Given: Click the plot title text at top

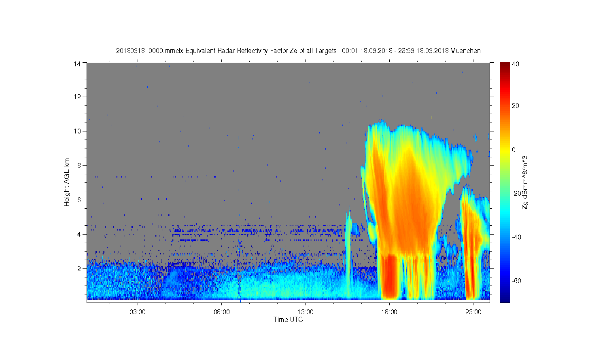Looking at the screenshot, I should pyautogui.click(x=298, y=51).
